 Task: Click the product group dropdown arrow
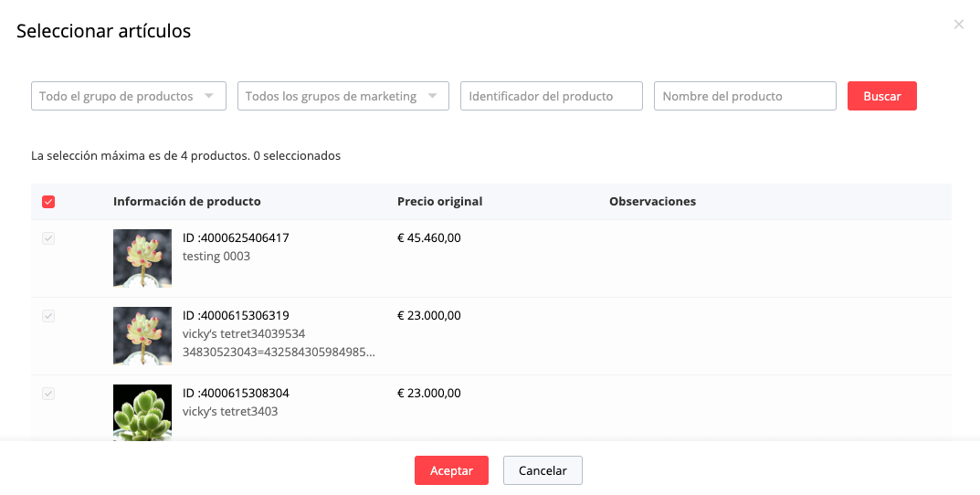coord(209,96)
